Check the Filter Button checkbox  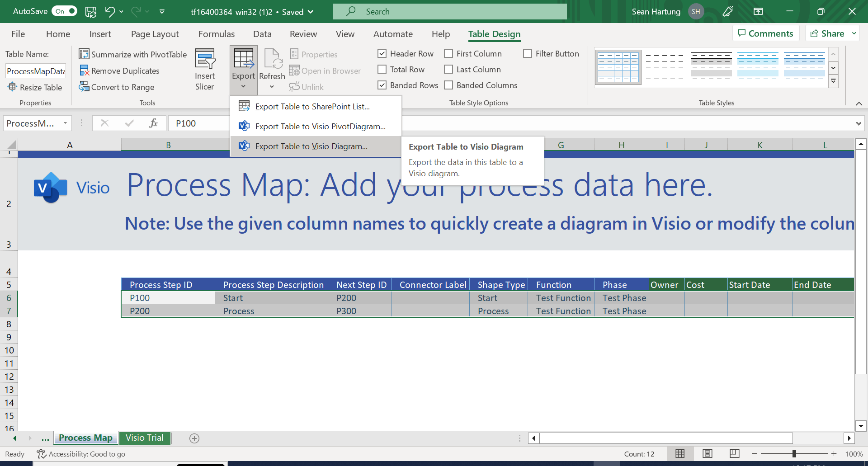click(x=528, y=53)
